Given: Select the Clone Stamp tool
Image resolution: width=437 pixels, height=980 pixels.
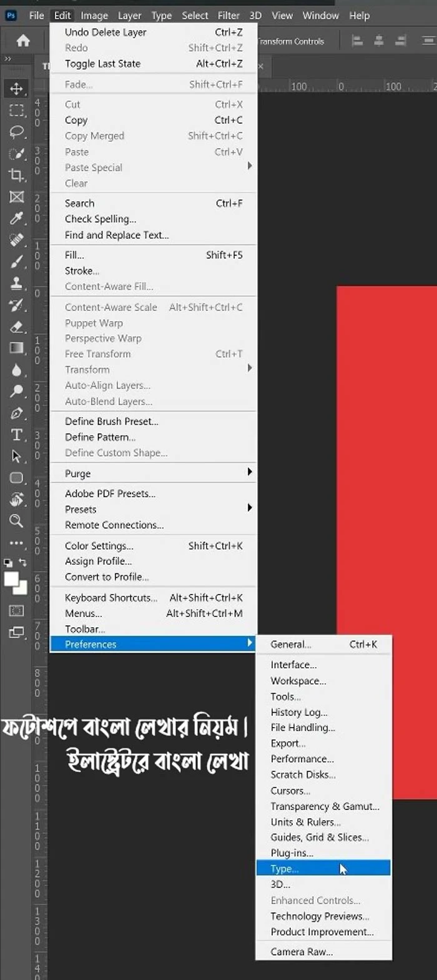Looking at the screenshot, I should (x=17, y=284).
